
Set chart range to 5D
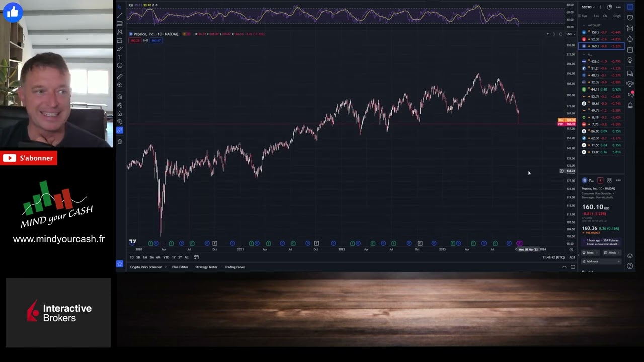(138, 257)
